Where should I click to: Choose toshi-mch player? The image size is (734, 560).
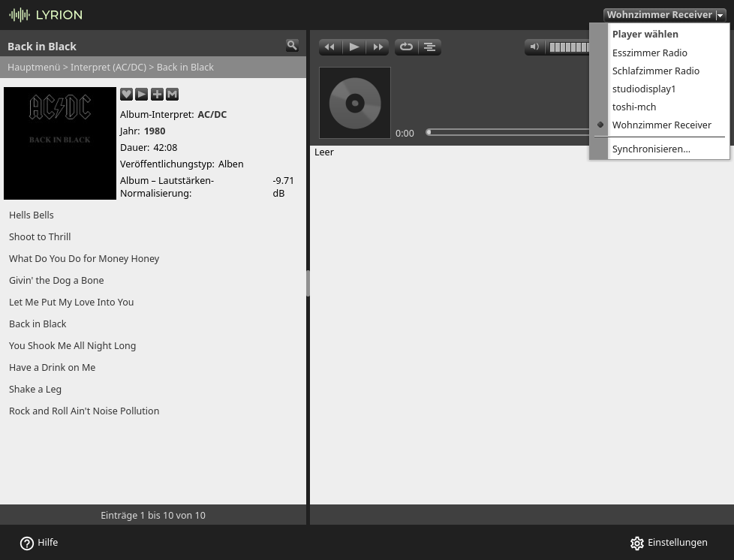634,107
